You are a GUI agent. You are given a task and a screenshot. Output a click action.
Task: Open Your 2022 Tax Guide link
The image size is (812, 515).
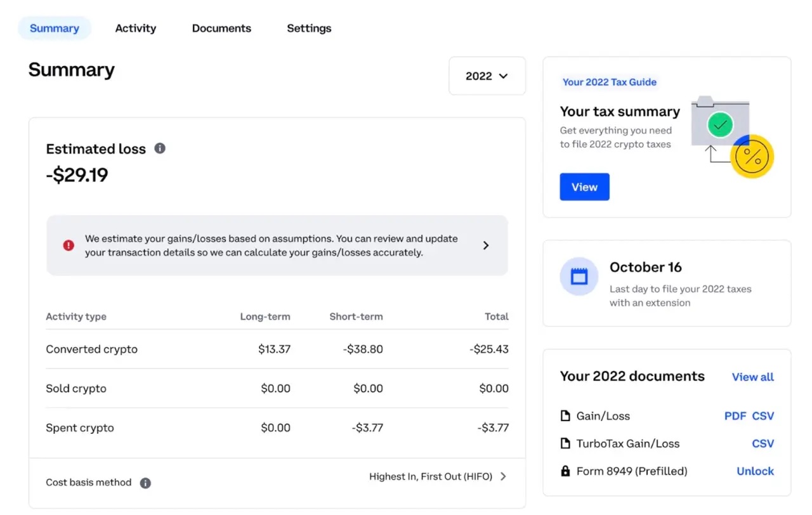point(609,82)
